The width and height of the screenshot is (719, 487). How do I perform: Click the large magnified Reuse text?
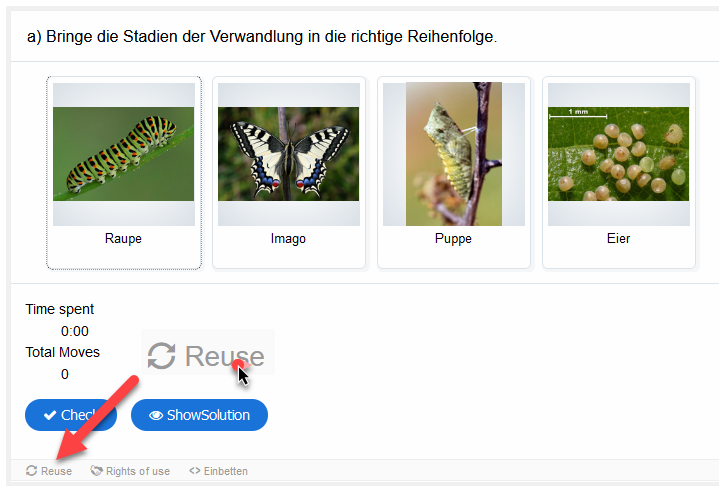tap(224, 356)
